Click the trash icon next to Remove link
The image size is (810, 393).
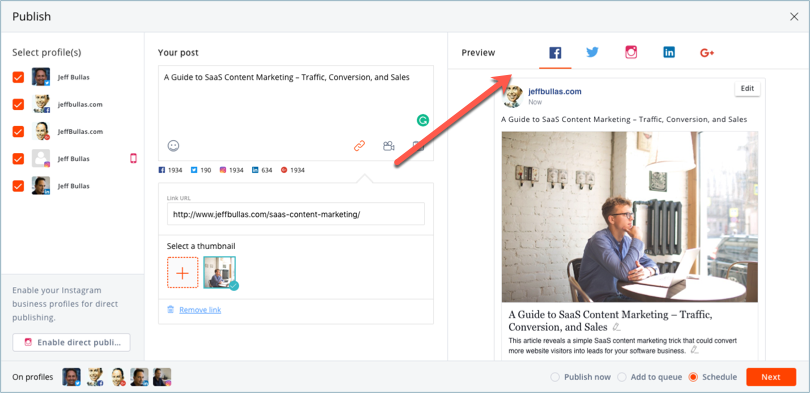(x=170, y=310)
